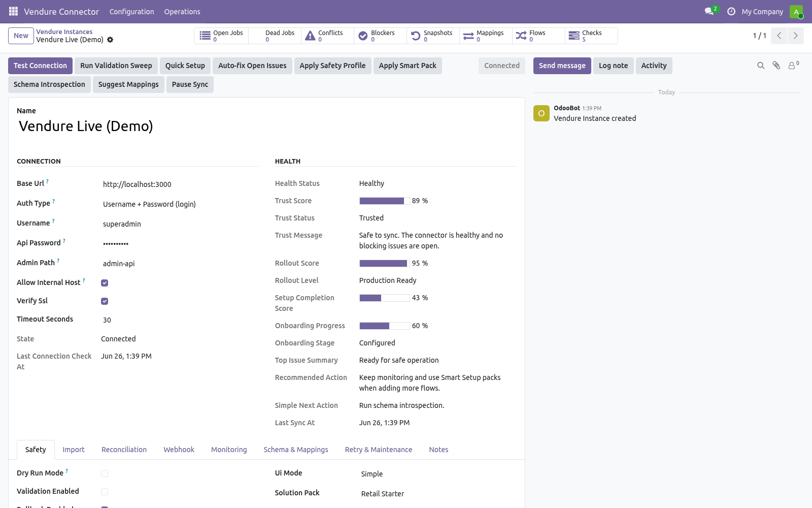Image resolution: width=812 pixels, height=508 pixels.
Task: Show the Dry Run Mode help tooltip icon
Action: (x=66, y=471)
